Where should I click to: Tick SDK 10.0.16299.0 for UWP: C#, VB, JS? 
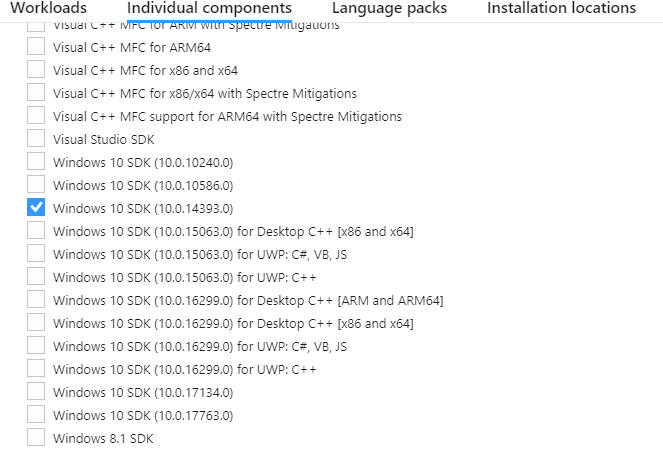[x=36, y=346]
